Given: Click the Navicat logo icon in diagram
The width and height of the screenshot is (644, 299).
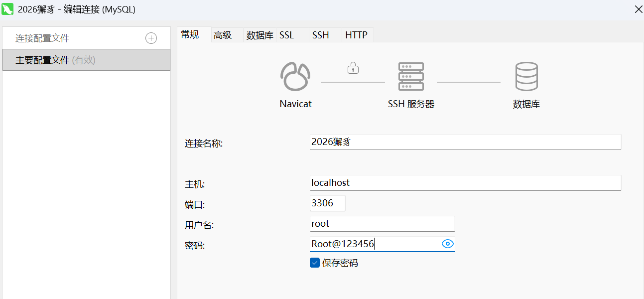Looking at the screenshot, I should click(295, 76).
